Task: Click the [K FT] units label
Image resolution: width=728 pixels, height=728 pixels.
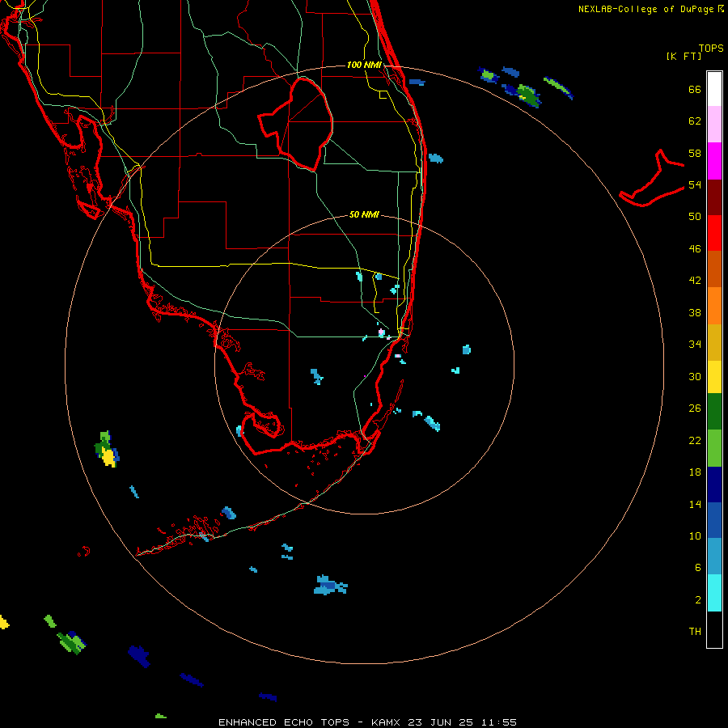Action: pyautogui.click(x=684, y=57)
